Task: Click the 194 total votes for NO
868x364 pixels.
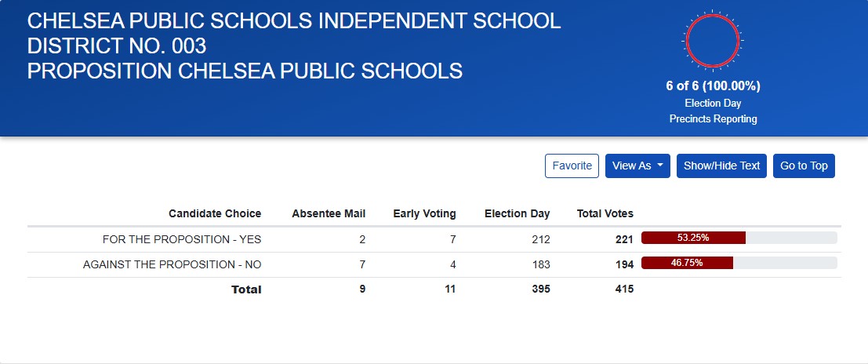Action: point(624,264)
